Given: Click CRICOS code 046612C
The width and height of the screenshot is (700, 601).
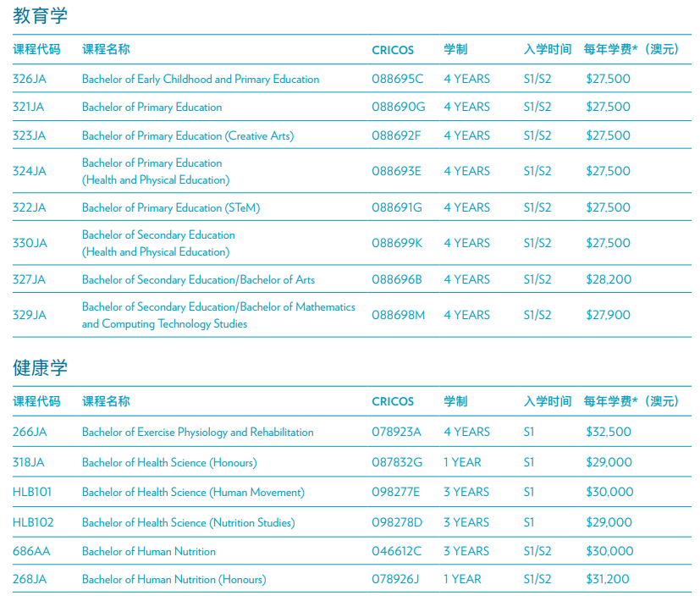Looking at the screenshot, I should pos(396,551).
